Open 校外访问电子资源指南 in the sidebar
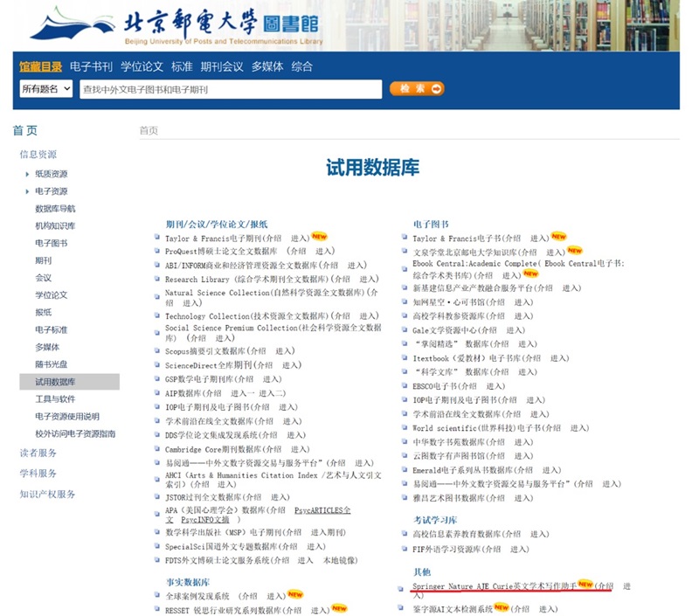The height and width of the screenshot is (616, 699). (75, 433)
